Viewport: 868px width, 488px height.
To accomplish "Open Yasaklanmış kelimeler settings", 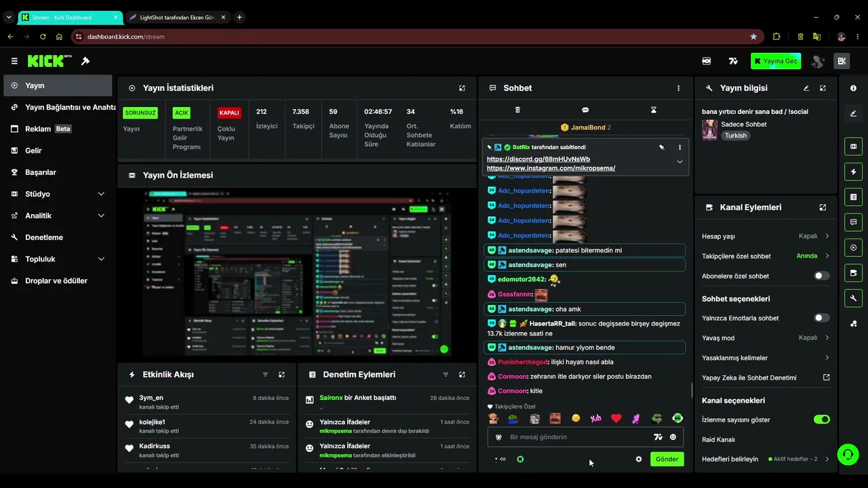I will pos(766,358).
